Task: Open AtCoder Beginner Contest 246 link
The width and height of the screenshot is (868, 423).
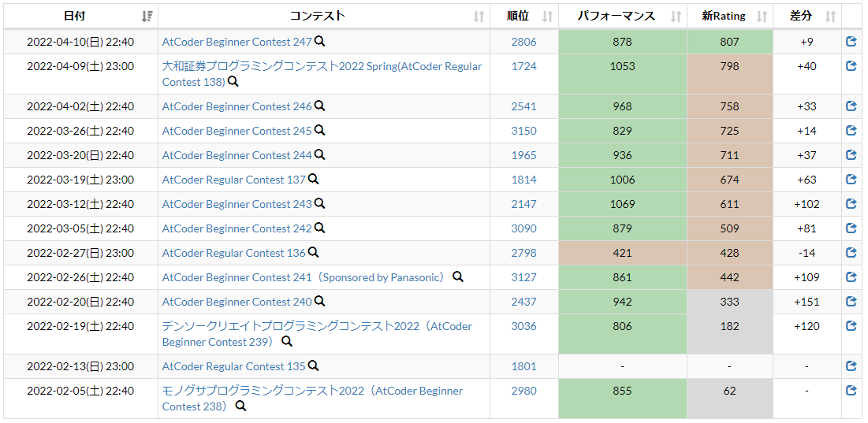Action: click(237, 106)
